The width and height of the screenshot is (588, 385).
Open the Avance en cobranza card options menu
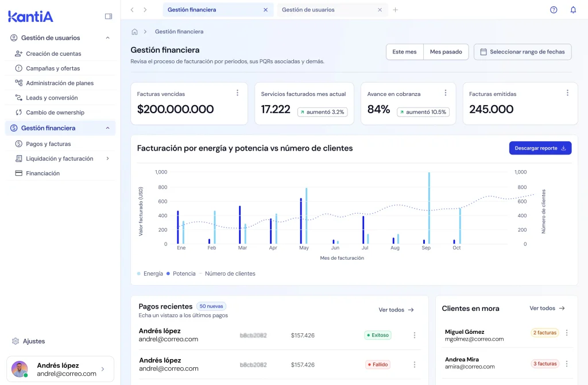tap(446, 93)
